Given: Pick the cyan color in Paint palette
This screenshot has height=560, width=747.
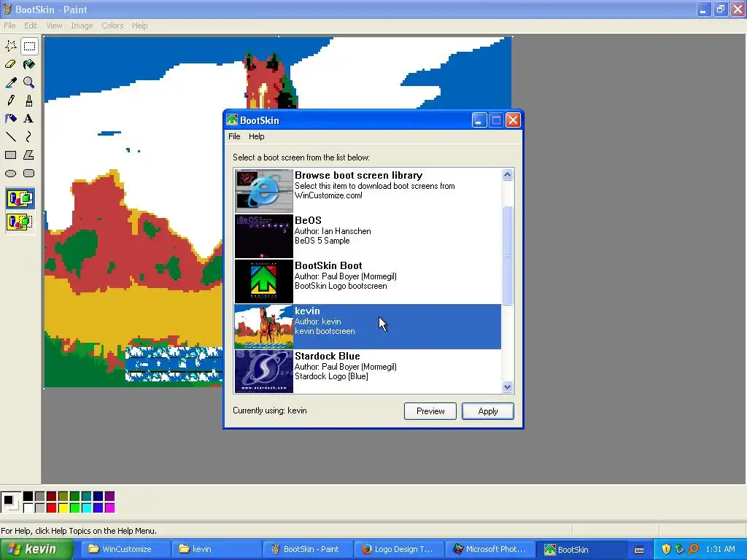Looking at the screenshot, I should coord(86,508).
